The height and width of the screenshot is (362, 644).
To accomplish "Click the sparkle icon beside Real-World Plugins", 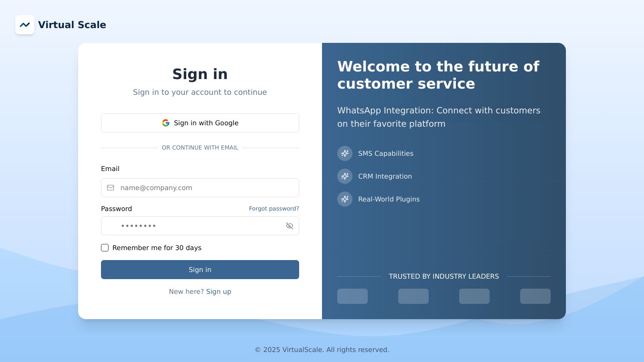I will coord(345,199).
